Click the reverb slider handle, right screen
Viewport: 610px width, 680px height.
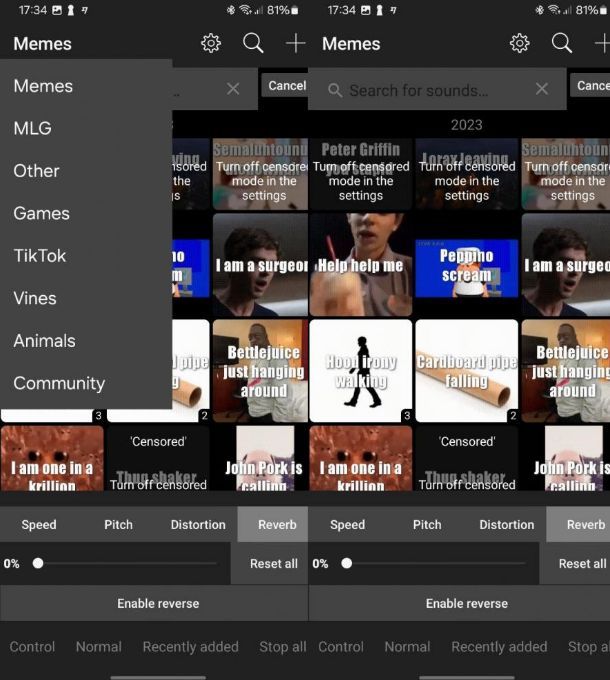(x=346, y=563)
